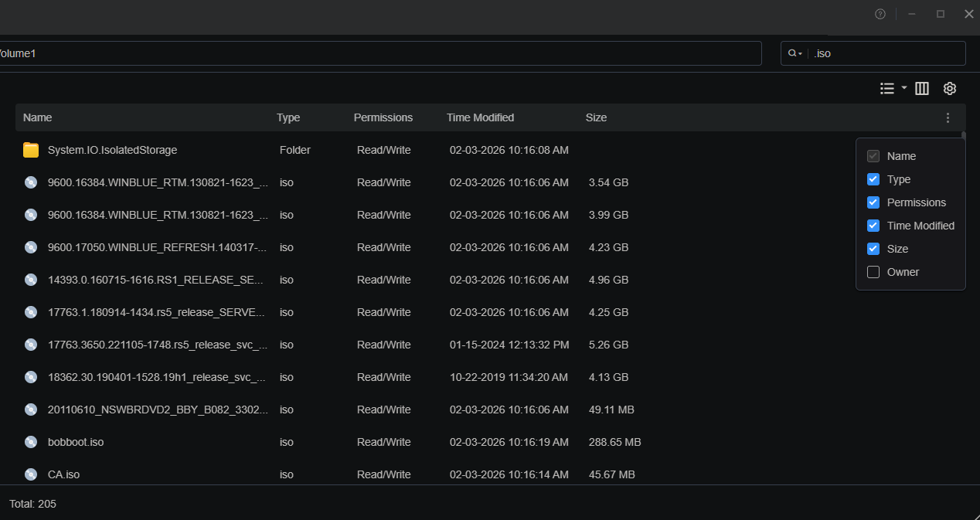Click the bobboot.iso disc icon

(31, 442)
